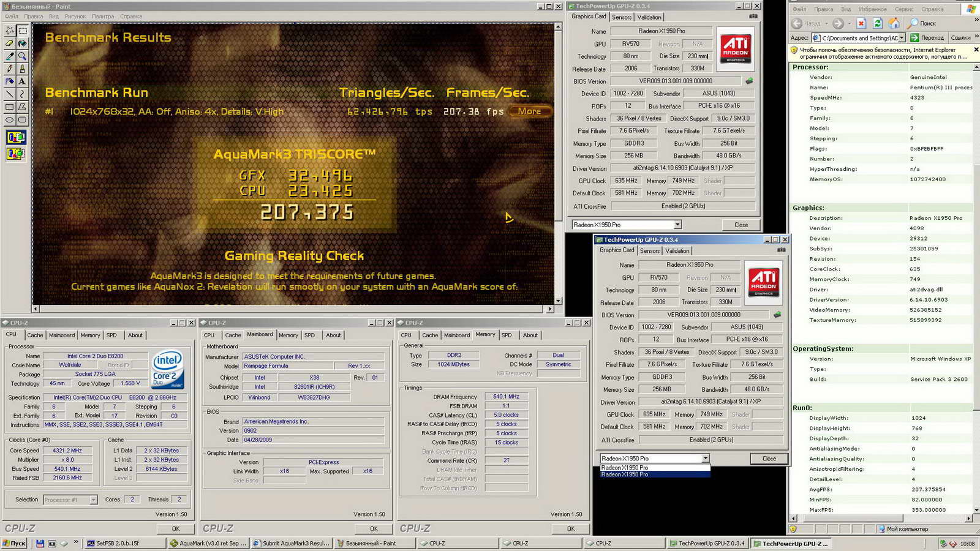Select the Magnifier tool in Paint

coord(23,56)
